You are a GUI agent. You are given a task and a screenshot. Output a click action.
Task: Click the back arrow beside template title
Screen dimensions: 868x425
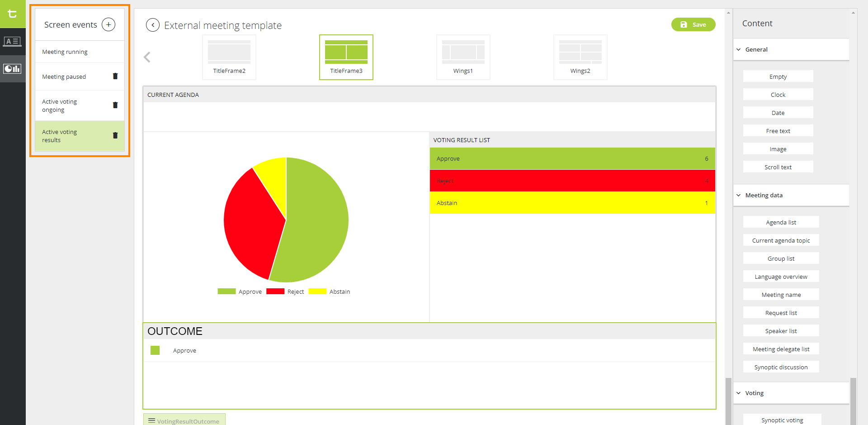click(x=153, y=25)
